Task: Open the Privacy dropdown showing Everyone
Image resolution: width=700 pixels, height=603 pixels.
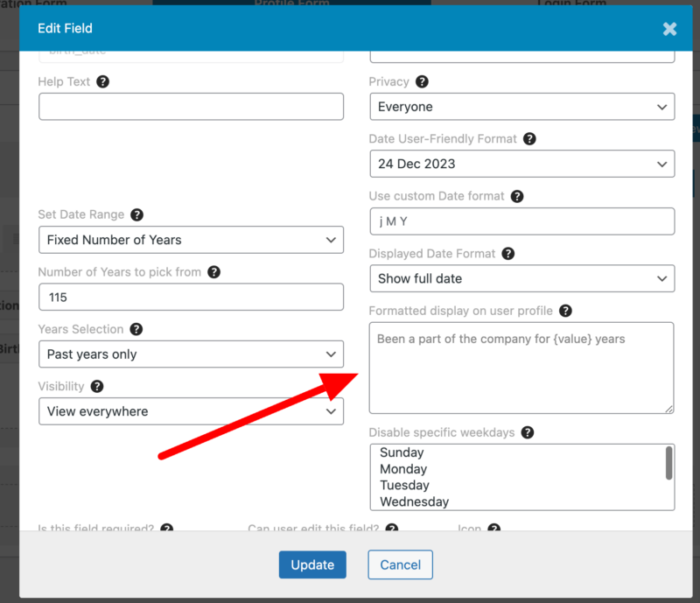Action: 521,107
